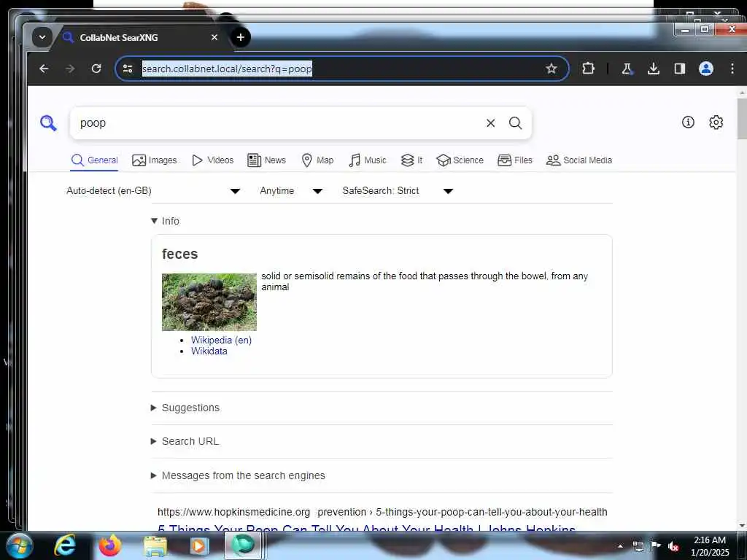Switch to the Images category
The height and width of the screenshot is (560, 747).
coord(155,160)
